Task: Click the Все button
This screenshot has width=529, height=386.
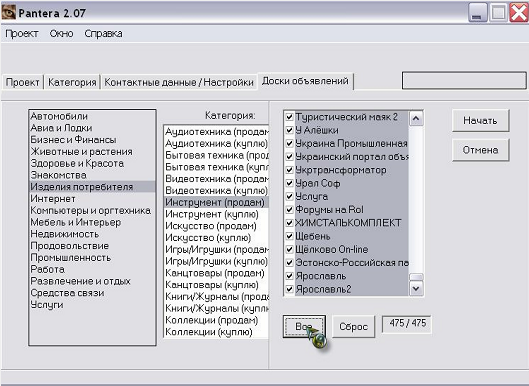Action: click(304, 326)
